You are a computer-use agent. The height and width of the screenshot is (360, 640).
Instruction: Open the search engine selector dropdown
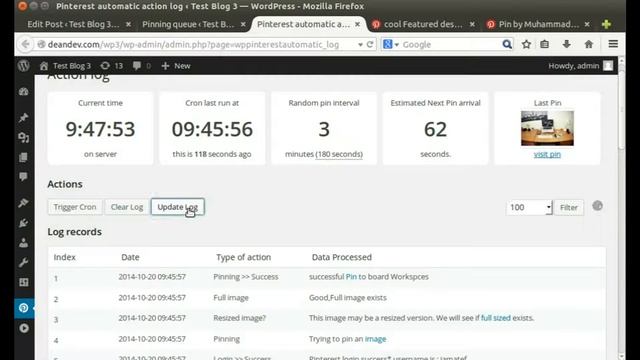(x=391, y=44)
